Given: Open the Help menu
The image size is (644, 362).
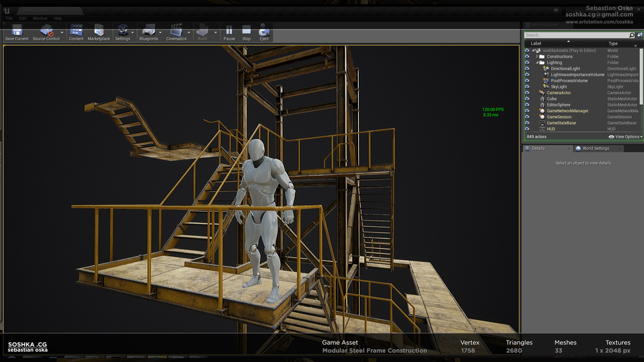Looking at the screenshot, I should (58, 19).
